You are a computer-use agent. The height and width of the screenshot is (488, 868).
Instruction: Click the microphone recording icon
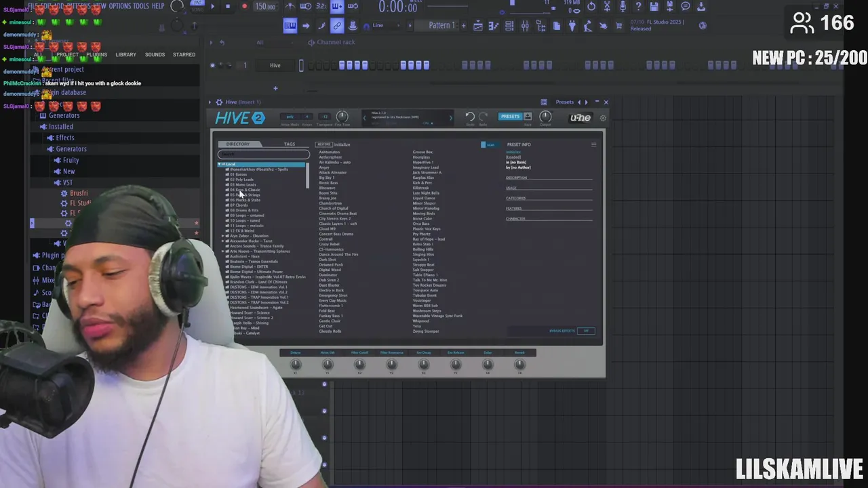tap(623, 7)
